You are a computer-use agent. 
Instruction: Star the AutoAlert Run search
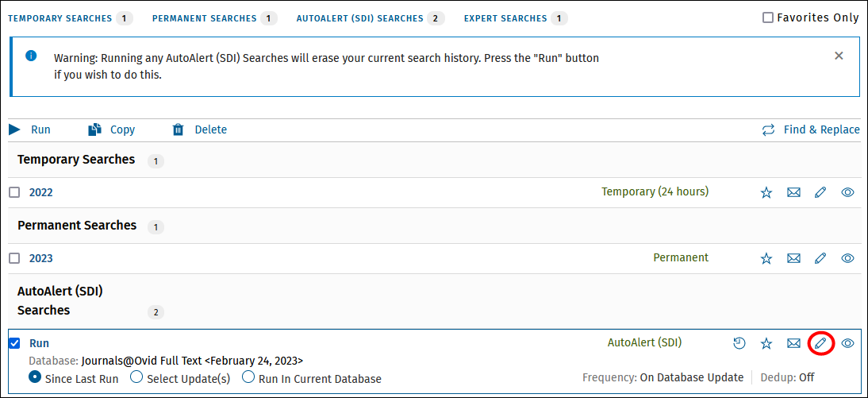(766, 343)
